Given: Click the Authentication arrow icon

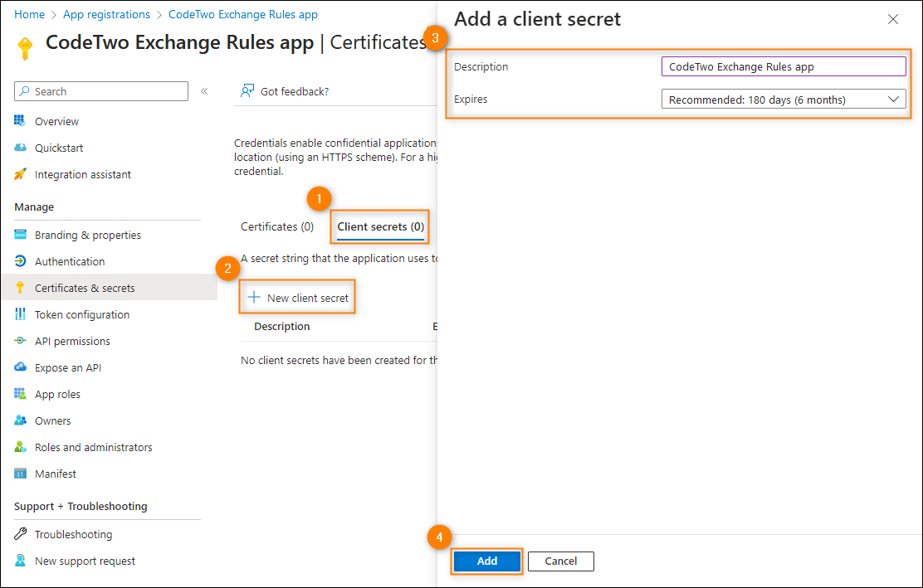Looking at the screenshot, I should 20,261.
